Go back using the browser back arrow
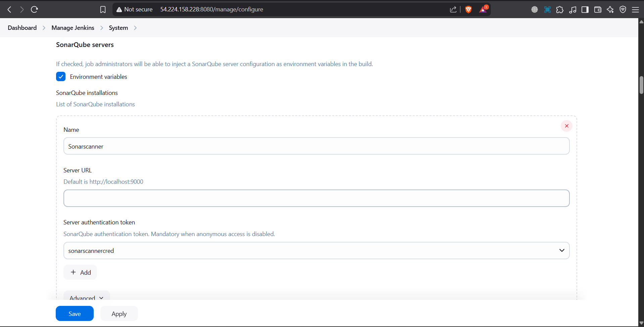 [9, 9]
